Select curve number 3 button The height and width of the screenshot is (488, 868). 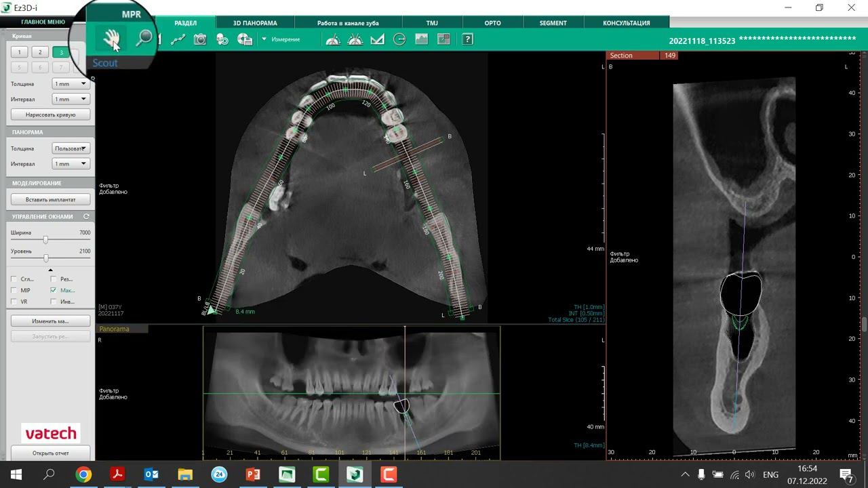point(61,52)
